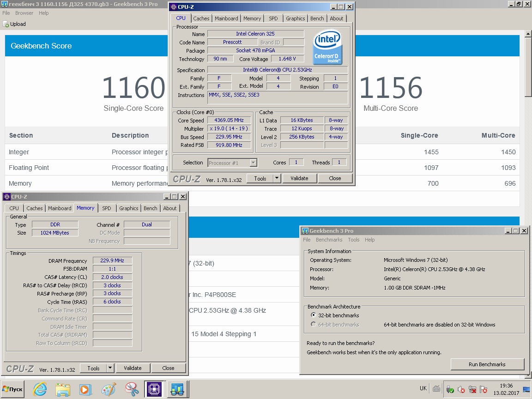Open Help menu in Geekbench dialog
This screenshot has height=399, width=532.
click(x=369, y=240)
